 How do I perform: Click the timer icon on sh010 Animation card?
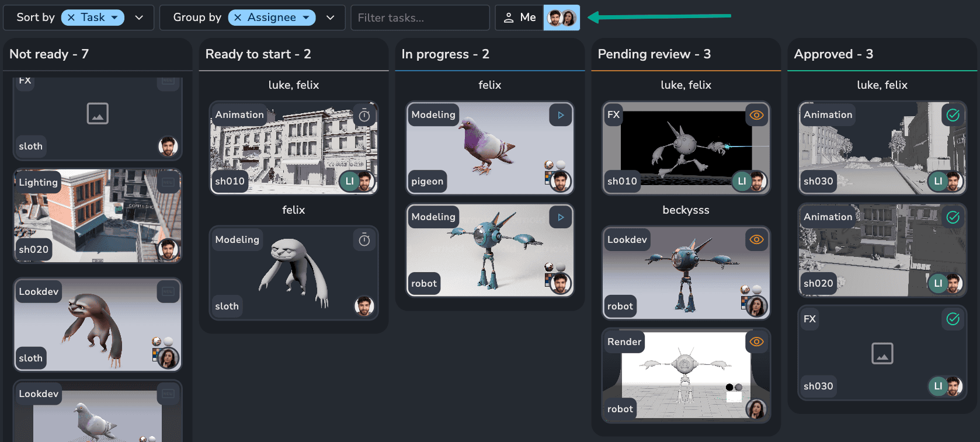tap(364, 116)
